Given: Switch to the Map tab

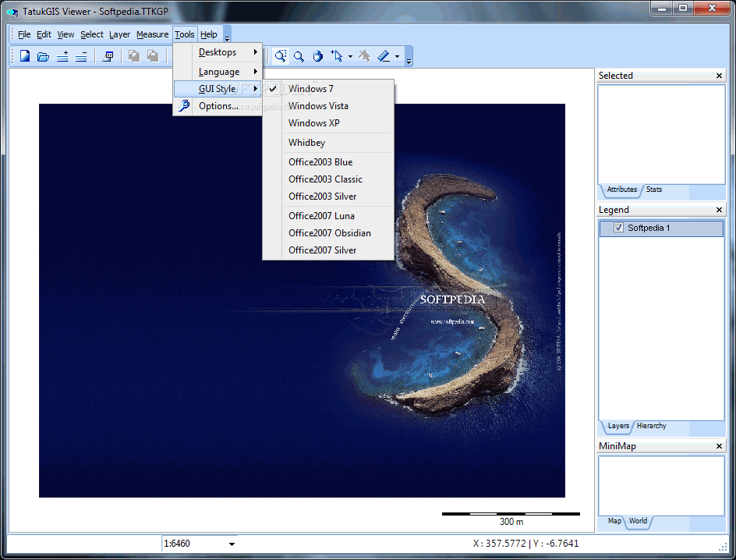Looking at the screenshot, I should tap(614, 521).
